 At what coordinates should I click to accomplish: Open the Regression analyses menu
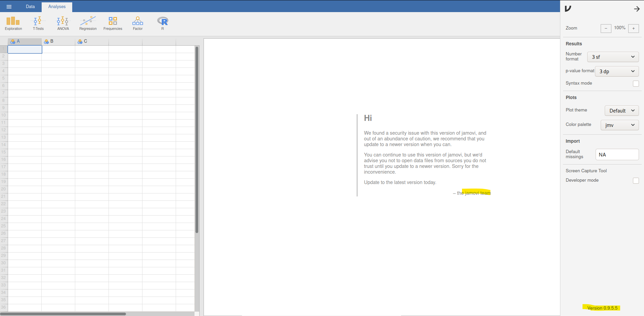click(x=88, y=24)
